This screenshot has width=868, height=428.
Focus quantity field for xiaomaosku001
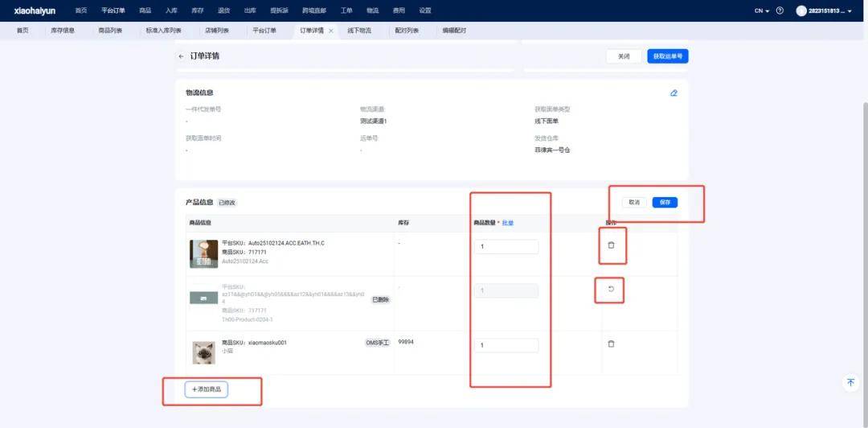(x=506, y=345)
